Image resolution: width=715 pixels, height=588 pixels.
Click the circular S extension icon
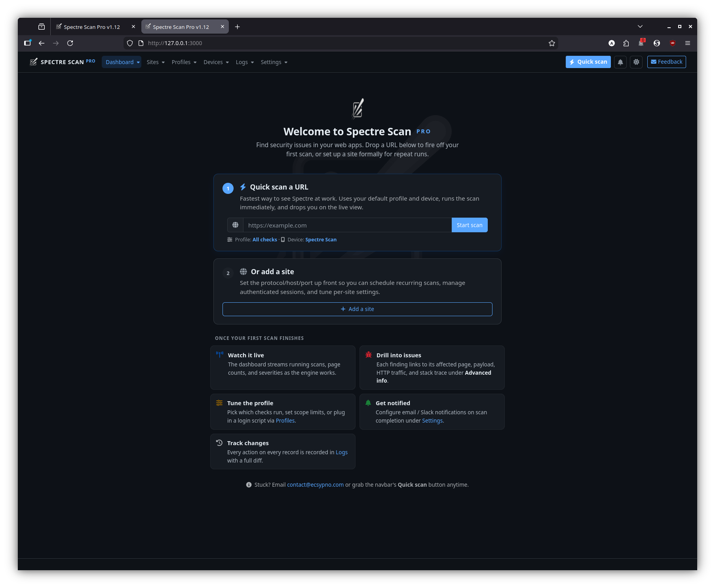pos(657,43)
